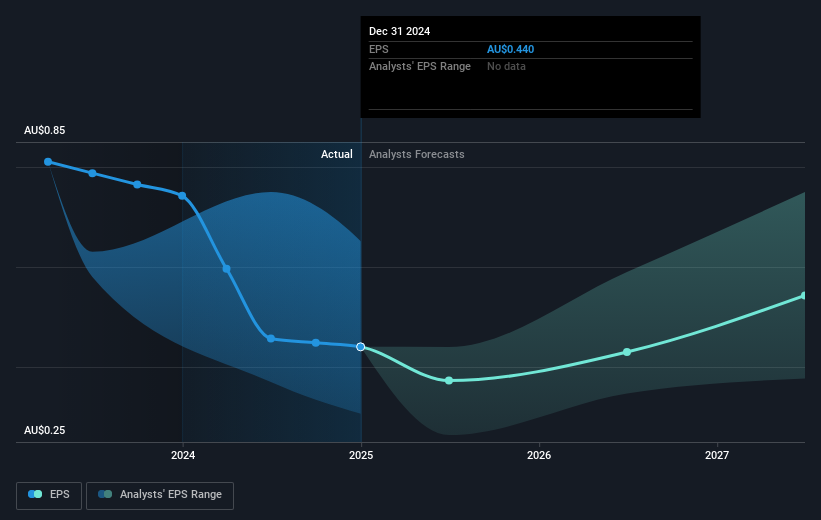Click the Analysts' EPS Range legend dot icon

tap(105, 494)
